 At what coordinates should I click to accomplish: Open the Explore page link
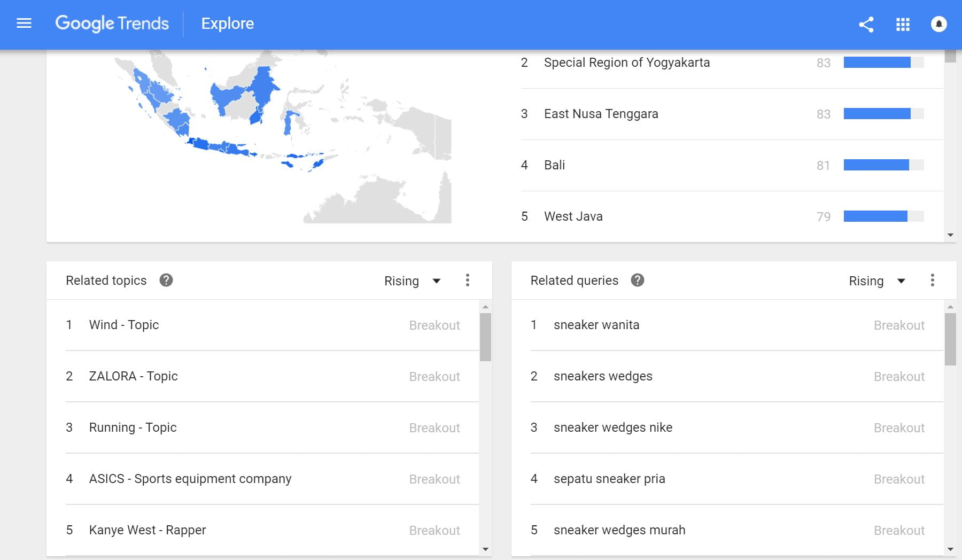click(x=227, y=24)
